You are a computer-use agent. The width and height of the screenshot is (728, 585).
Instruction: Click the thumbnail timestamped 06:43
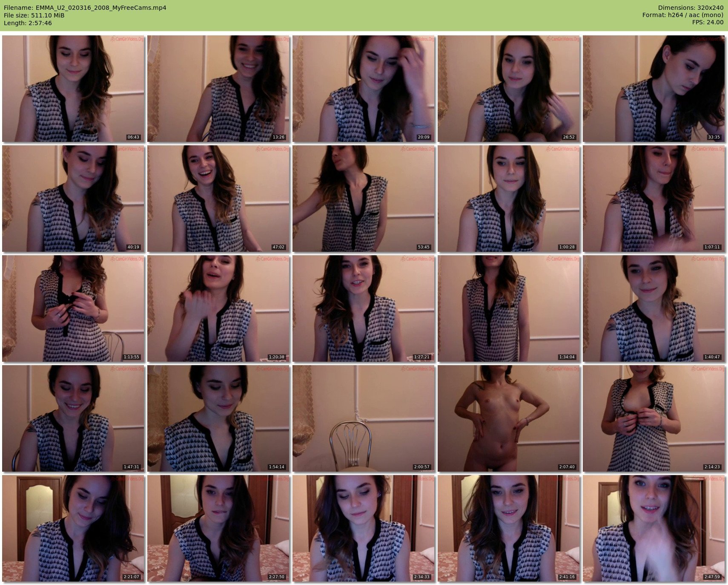coord(73,89)
